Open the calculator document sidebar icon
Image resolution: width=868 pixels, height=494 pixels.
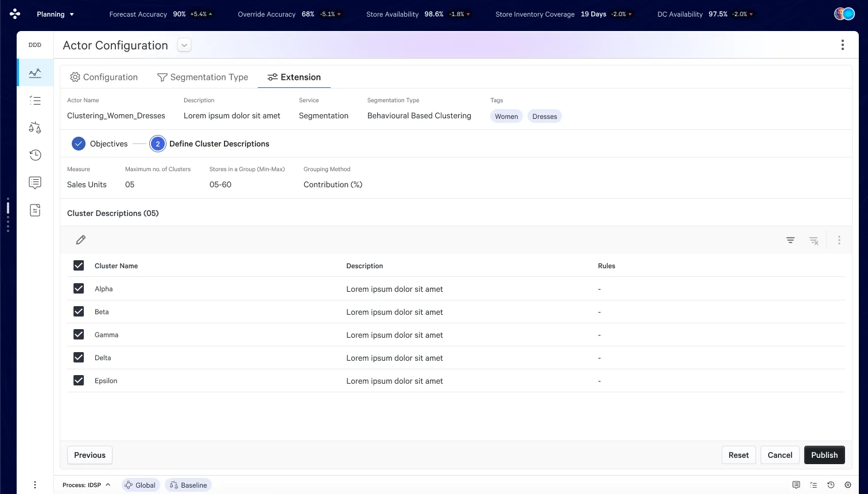point(35,210)
